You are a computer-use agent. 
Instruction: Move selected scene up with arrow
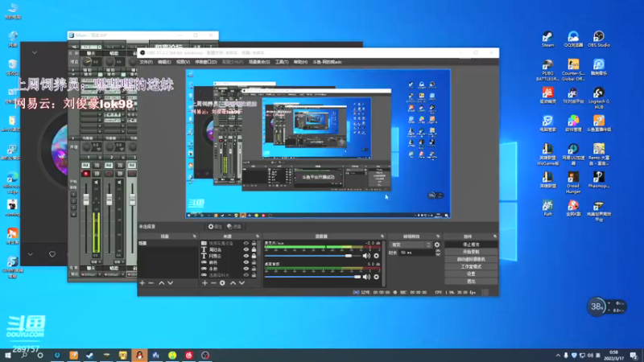pos(162,283)
